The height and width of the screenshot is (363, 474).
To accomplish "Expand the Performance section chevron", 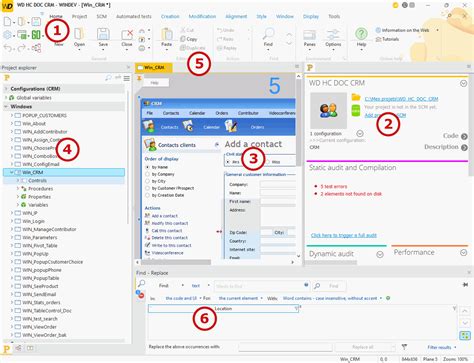I will pyautogui.click(x=463, y=252).
